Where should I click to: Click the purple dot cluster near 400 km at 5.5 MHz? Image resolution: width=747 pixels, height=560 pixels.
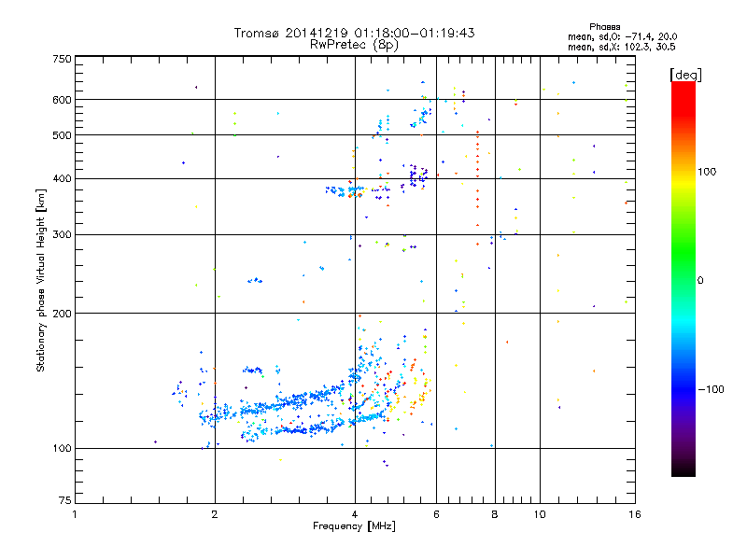pyautogui.click(x=416, y=176)
